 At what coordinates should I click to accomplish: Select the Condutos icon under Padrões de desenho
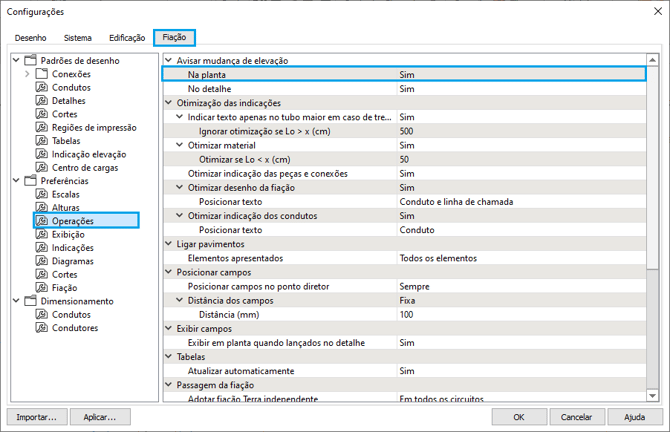[42, 87]
